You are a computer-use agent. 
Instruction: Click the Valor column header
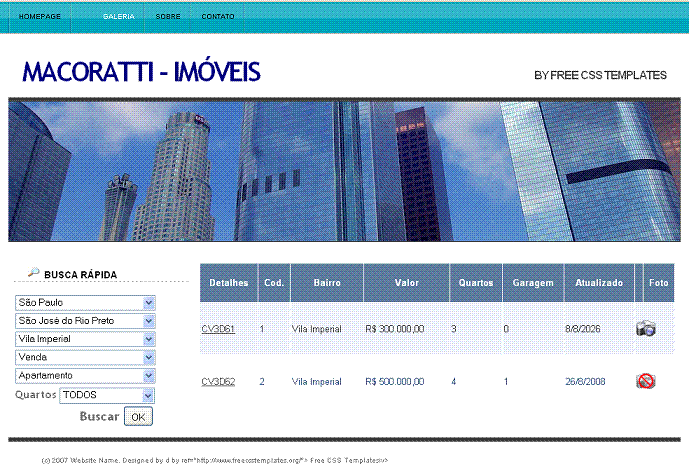(406, 283)
